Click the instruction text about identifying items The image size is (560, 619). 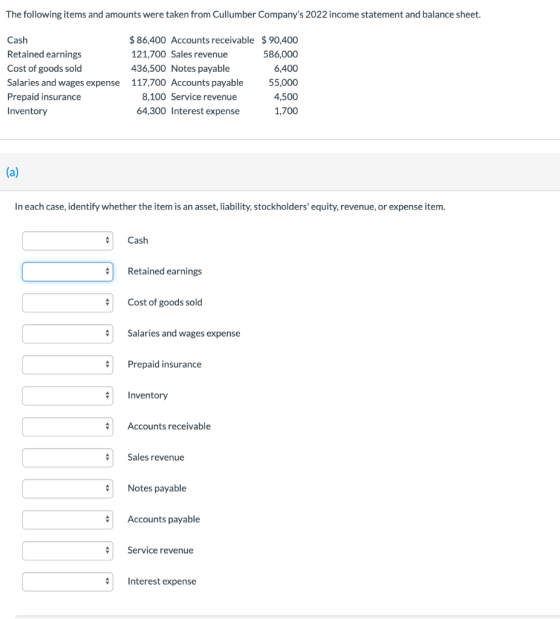(x=230, y=206)
